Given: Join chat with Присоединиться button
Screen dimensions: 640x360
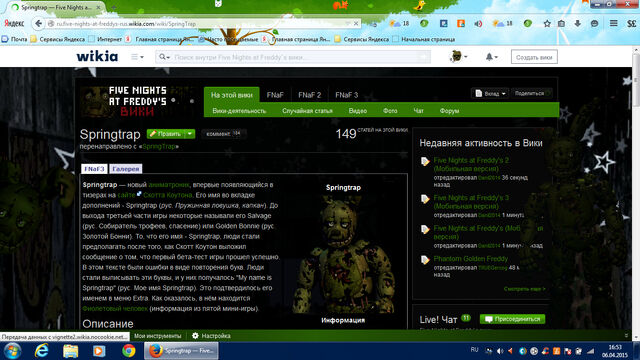Looking at the screenshot, I should 512,319.
